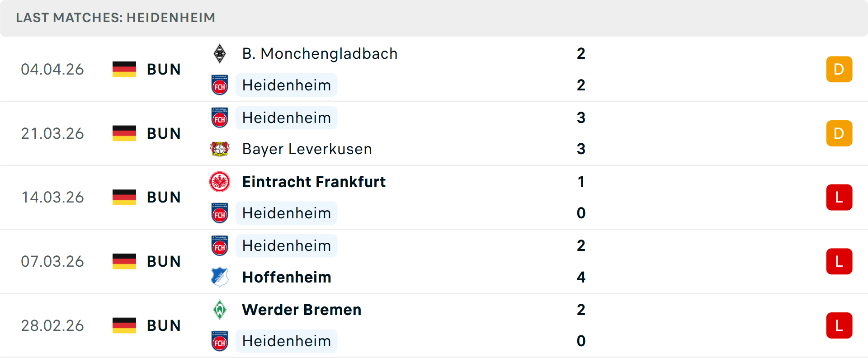Click the Hoffenheim club logo
This screenshot has width=868, height=358.
tap(220, 277)
